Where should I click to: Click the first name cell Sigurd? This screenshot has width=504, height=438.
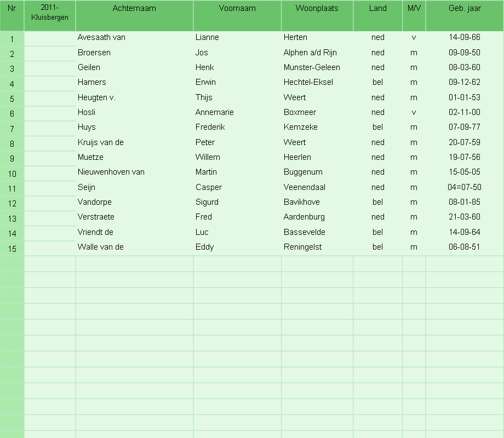[237, 202]
